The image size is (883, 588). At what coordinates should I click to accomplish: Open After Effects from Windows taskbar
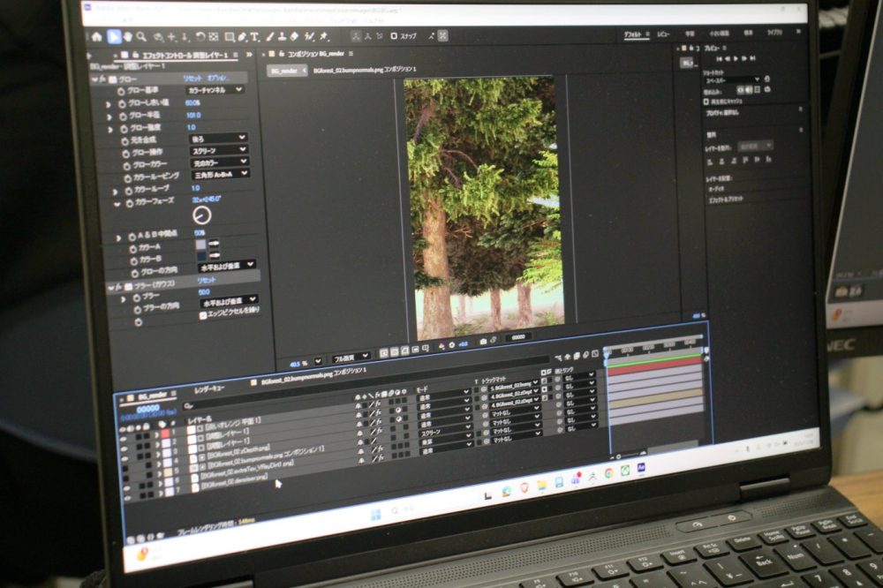coord(642,467)
